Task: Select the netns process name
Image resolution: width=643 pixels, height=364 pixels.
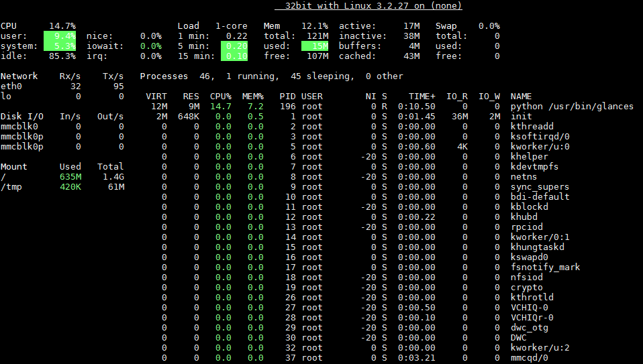Action: point(524,177)
